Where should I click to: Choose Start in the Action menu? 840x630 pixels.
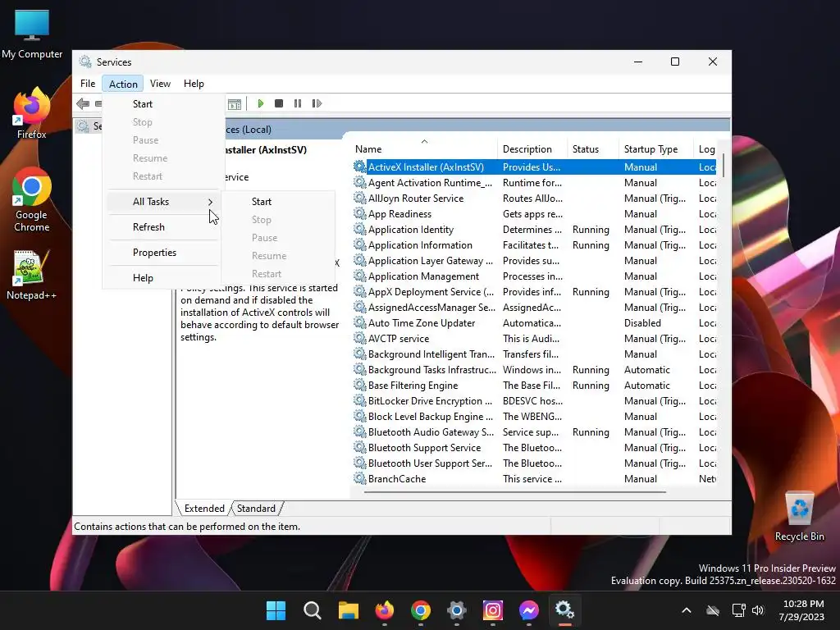163,104
